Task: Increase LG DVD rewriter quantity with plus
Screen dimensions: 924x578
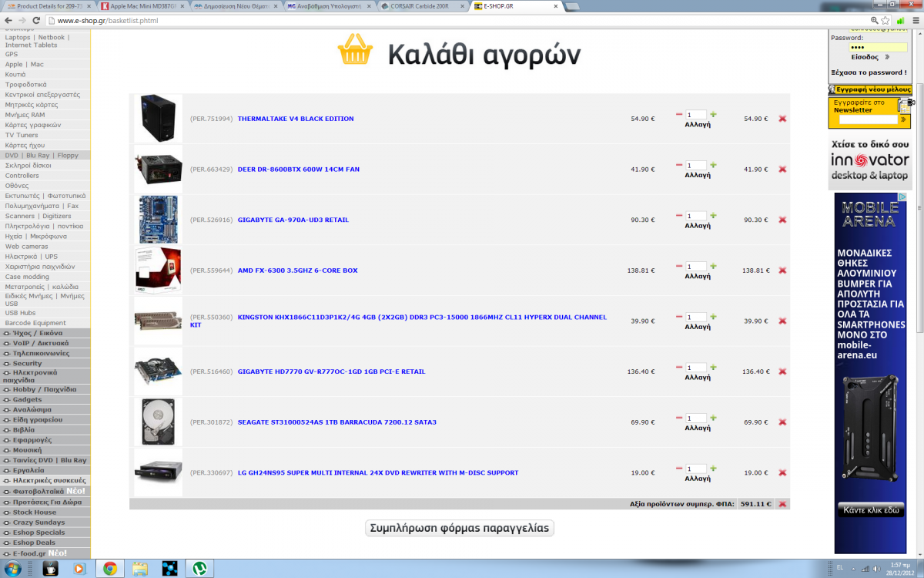Action: [713, 468]
